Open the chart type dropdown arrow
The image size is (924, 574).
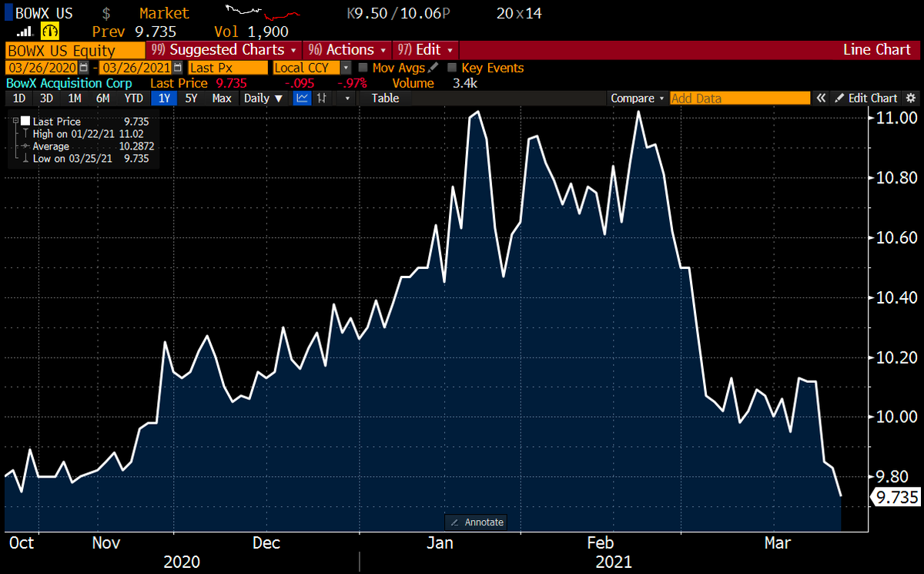click(348, 98)
